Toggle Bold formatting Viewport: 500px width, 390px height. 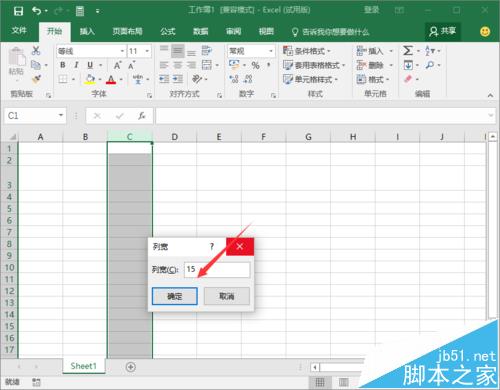[x=63, y=65]
